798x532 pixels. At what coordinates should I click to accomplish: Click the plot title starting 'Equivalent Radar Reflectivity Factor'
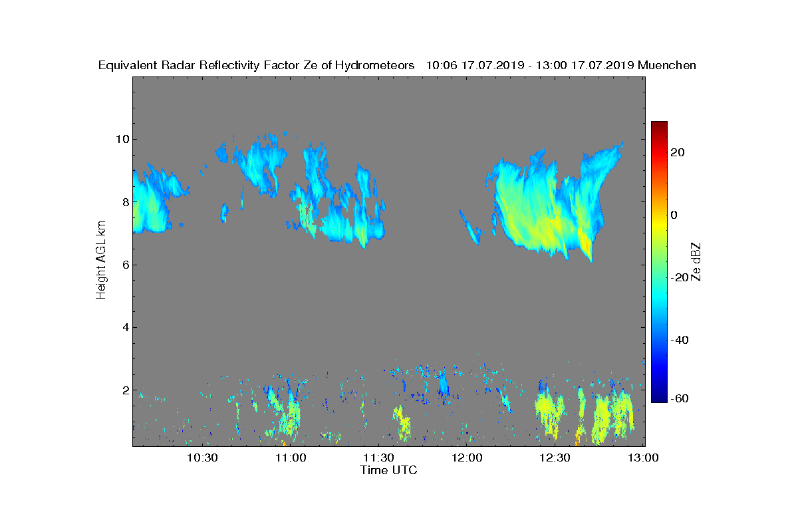[397, 65]
